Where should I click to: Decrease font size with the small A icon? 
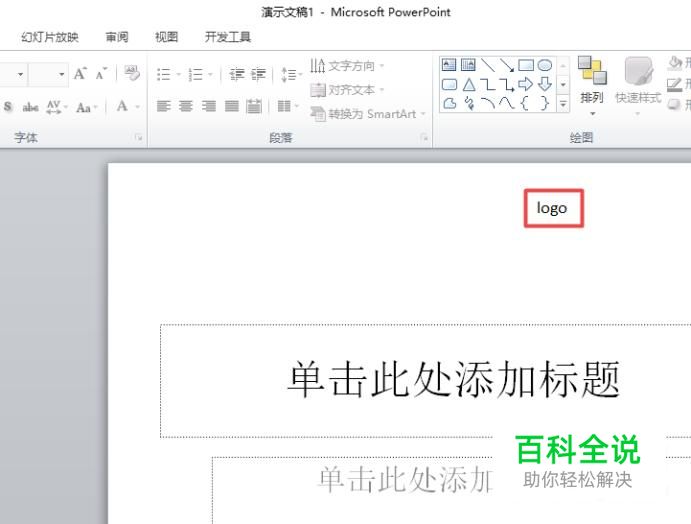coord(101,73)
